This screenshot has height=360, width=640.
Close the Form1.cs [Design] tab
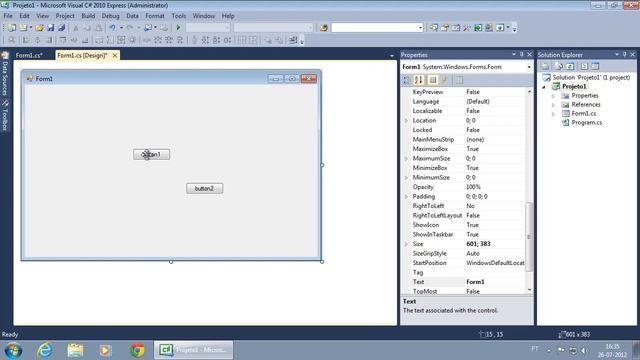pos(115,56)
